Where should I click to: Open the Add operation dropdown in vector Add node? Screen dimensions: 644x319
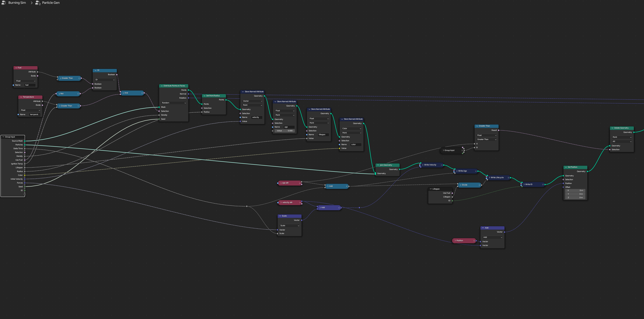[x=493, y=237]
